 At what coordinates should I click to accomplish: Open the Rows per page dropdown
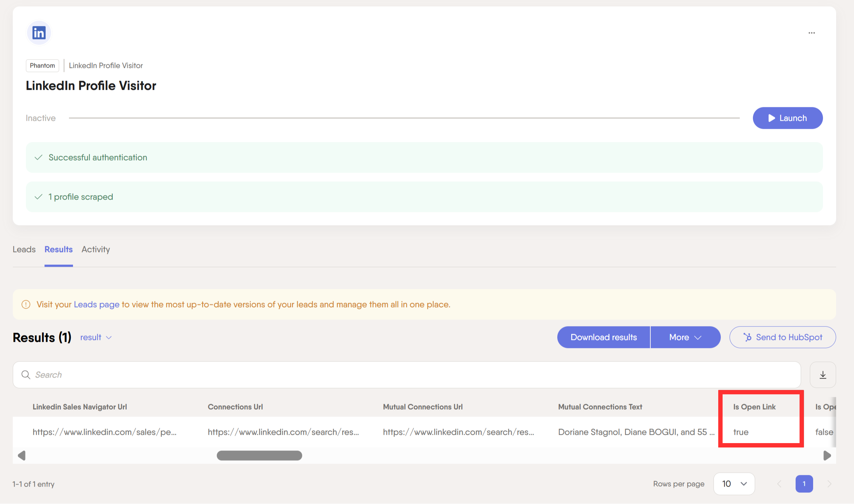(734, 484)
